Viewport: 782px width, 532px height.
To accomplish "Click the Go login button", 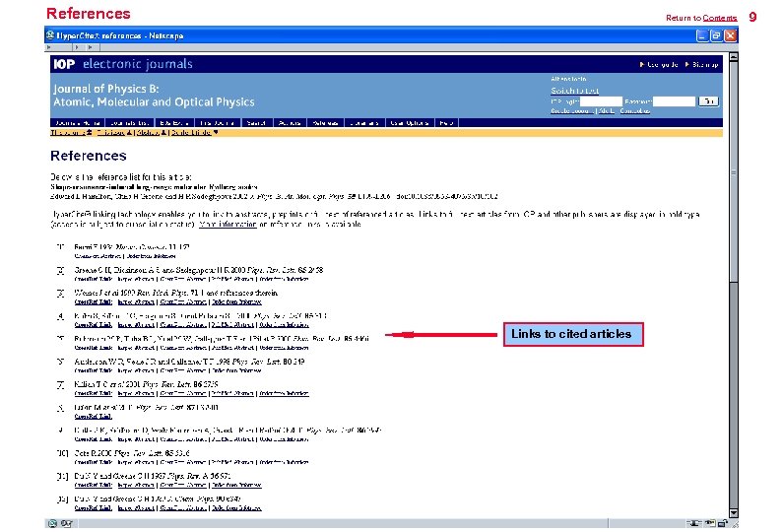I will click(709, 101).
